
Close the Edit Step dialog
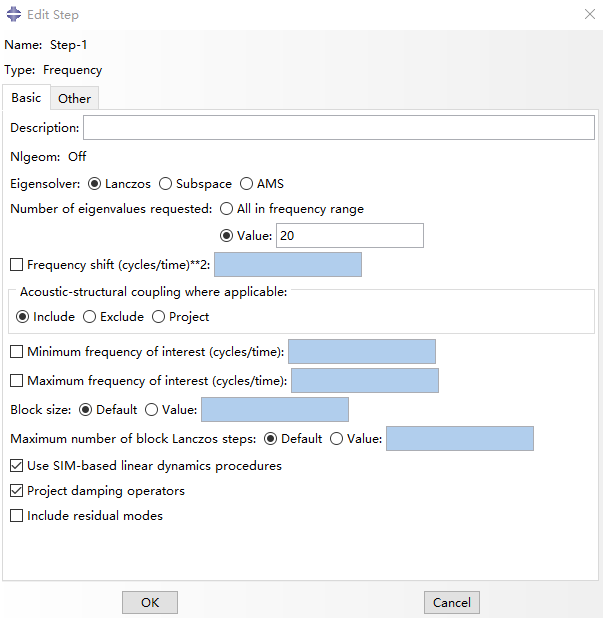point(590,14)
